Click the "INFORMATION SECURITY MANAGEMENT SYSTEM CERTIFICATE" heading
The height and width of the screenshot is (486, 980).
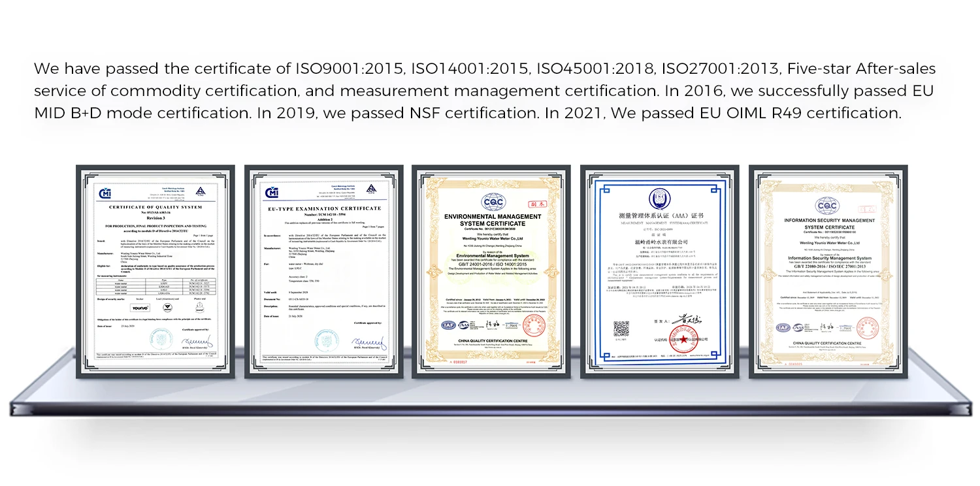829,223
